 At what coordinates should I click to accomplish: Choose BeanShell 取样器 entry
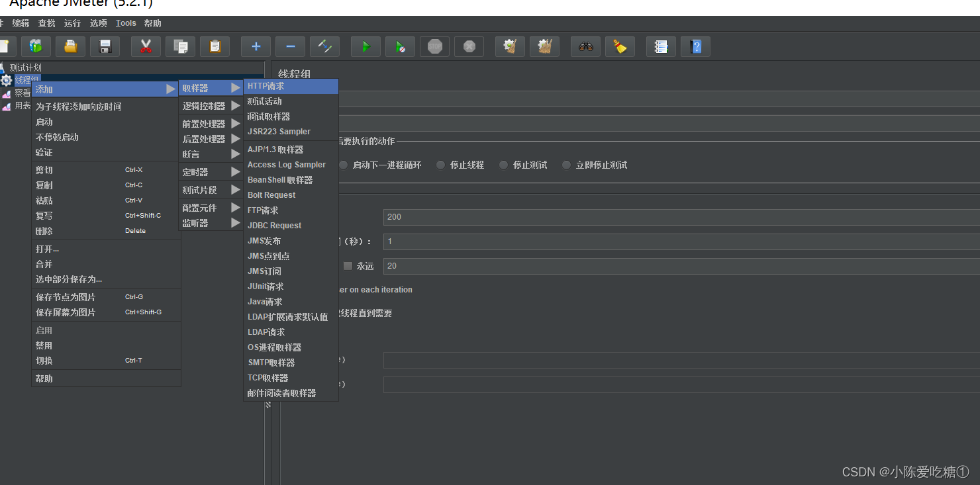[x=291, y=180]
